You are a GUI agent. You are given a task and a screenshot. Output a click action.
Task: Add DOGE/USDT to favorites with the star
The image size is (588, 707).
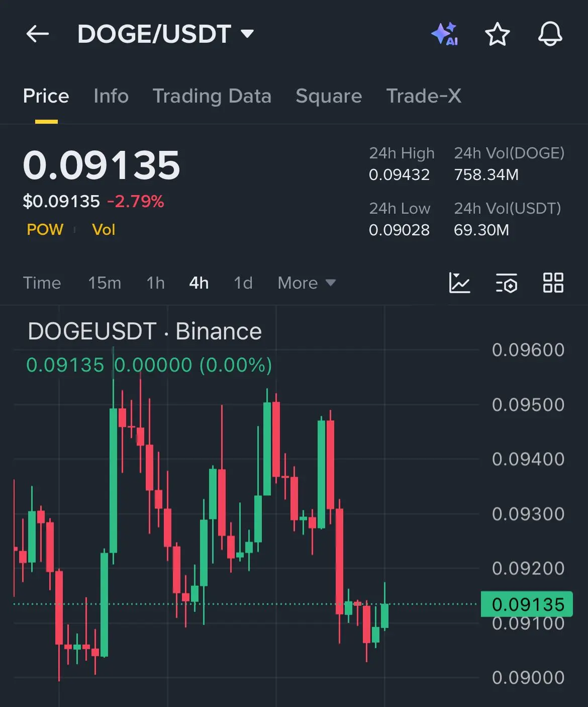pos(497,34)
